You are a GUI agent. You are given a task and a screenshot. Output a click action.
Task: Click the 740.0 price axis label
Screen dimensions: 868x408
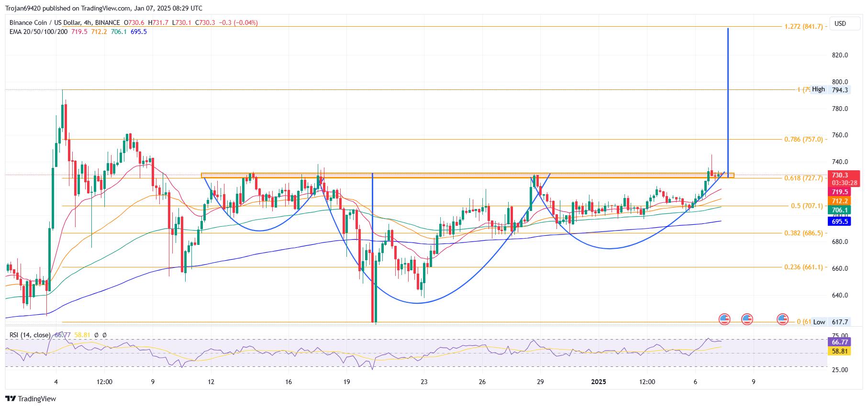tap(840, 162)
